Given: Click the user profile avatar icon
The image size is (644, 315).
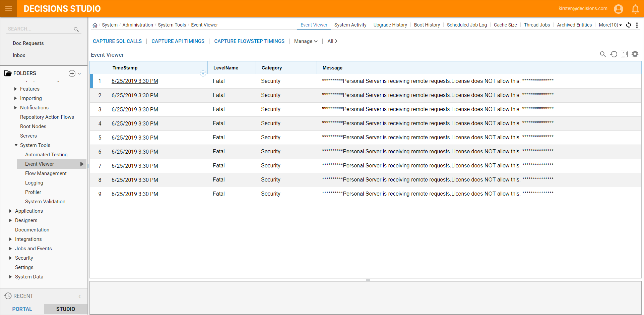Looking at the screenshot, I should [619, 9].
